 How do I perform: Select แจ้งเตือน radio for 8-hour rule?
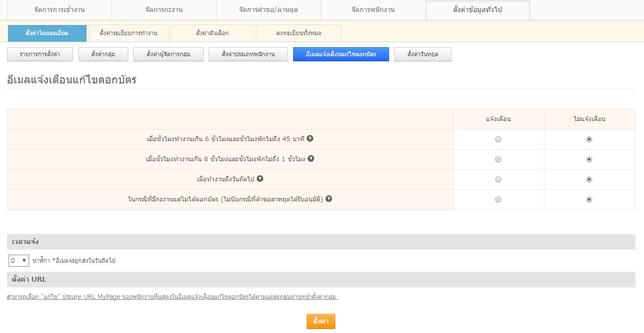[x=498, y=159]
